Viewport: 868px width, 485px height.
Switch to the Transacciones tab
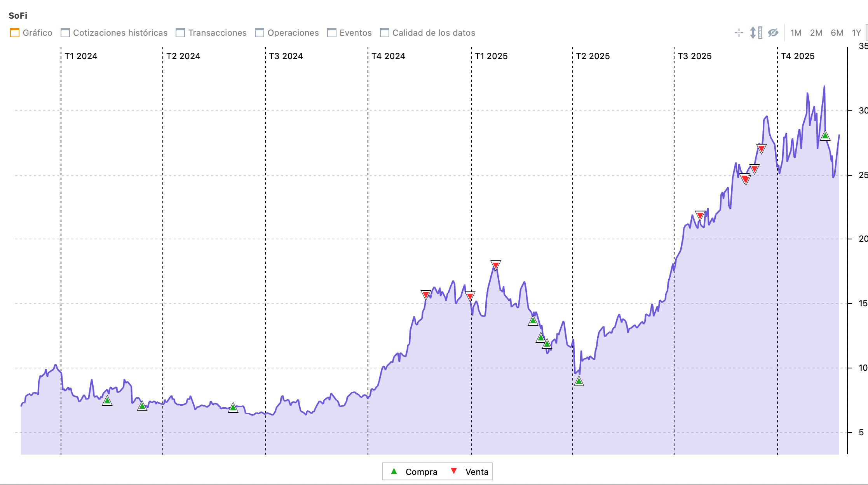point(217,33)
